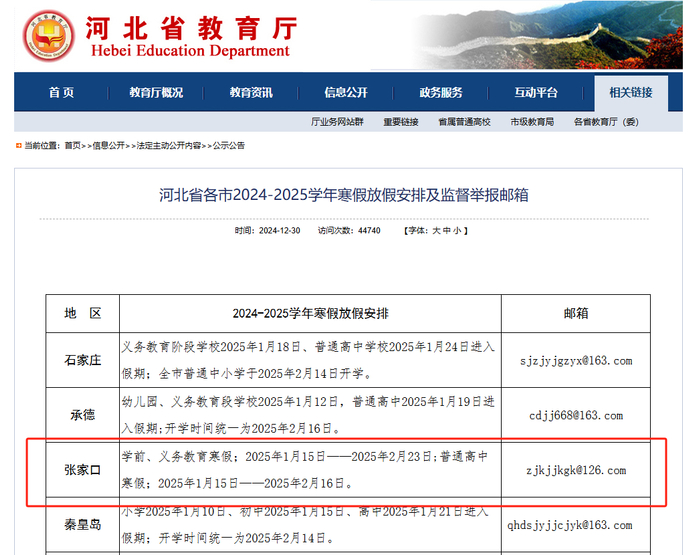Click the 邮箱 column header
Screen dimensions: 700x555
(x=576, y=313)
